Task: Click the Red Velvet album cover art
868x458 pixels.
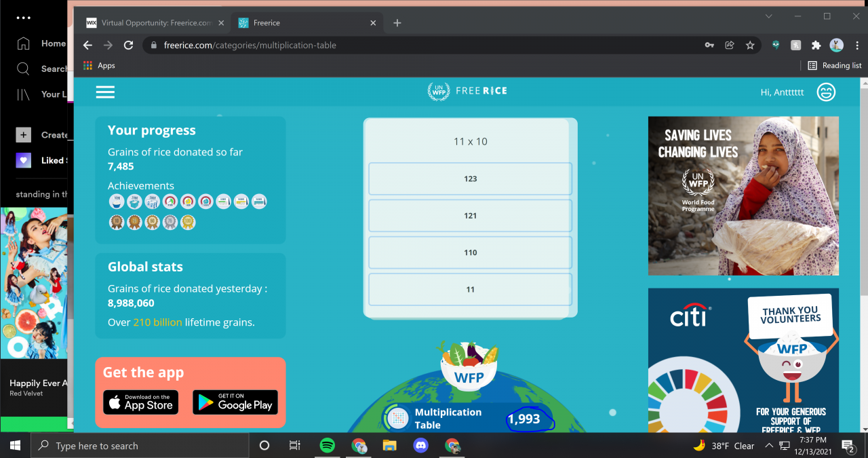Action: [x=34, y=283]
